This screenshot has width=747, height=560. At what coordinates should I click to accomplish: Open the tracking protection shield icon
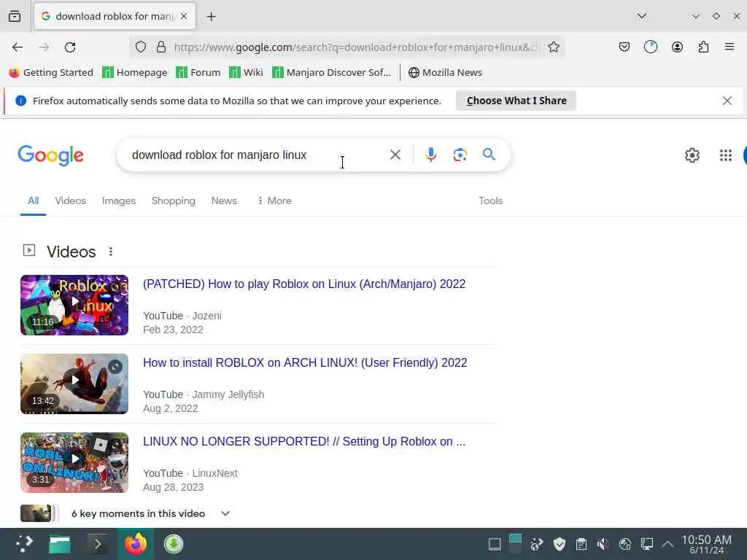pos(141,47)
